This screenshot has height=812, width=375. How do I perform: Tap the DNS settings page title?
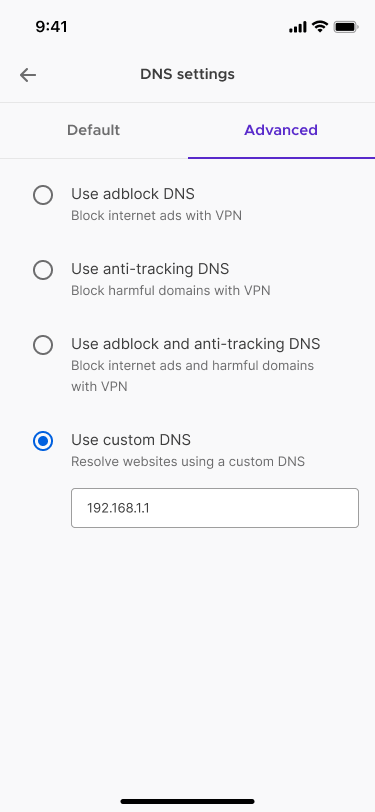click(188, 74)
